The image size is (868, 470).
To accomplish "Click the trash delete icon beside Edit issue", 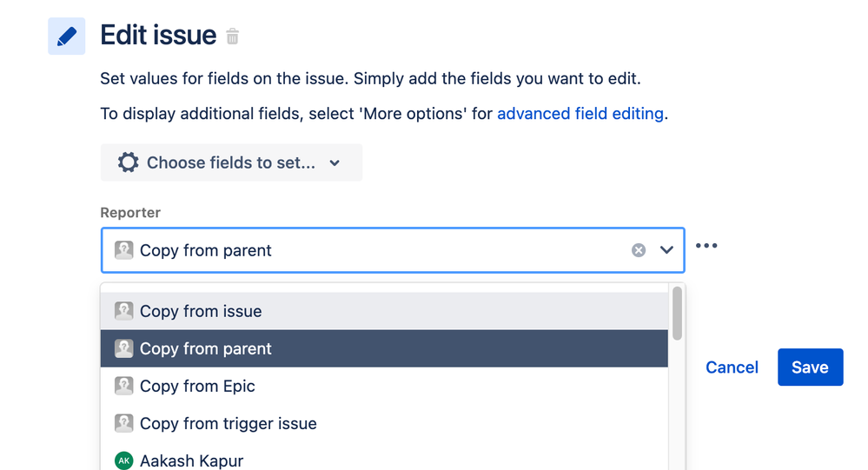I will tap(233, 36).
